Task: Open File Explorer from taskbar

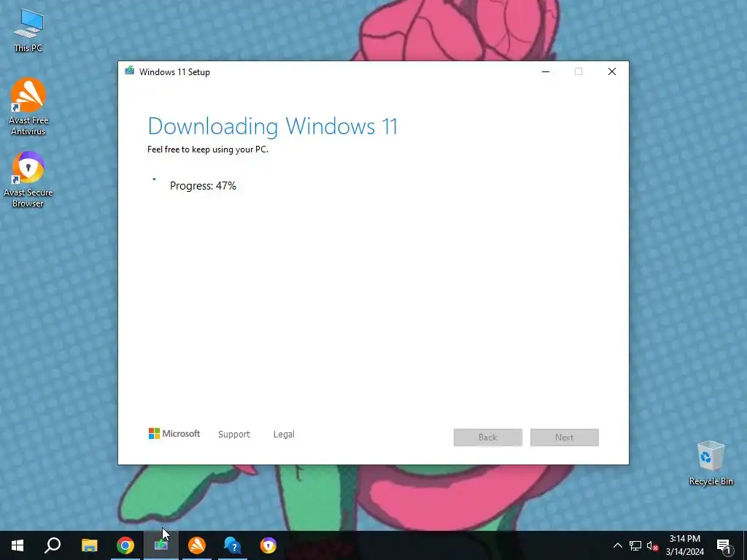Action: click(x=89, y=545)
